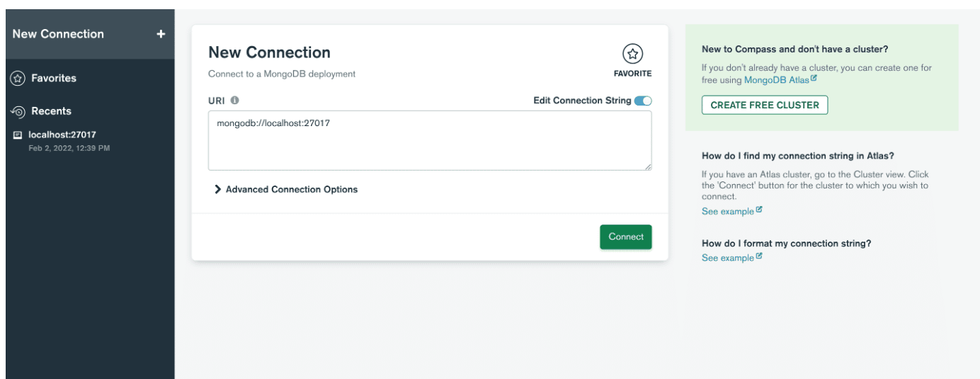Click the New Connection sidebar header
The image size is (980, 379).
click(58, 34)
